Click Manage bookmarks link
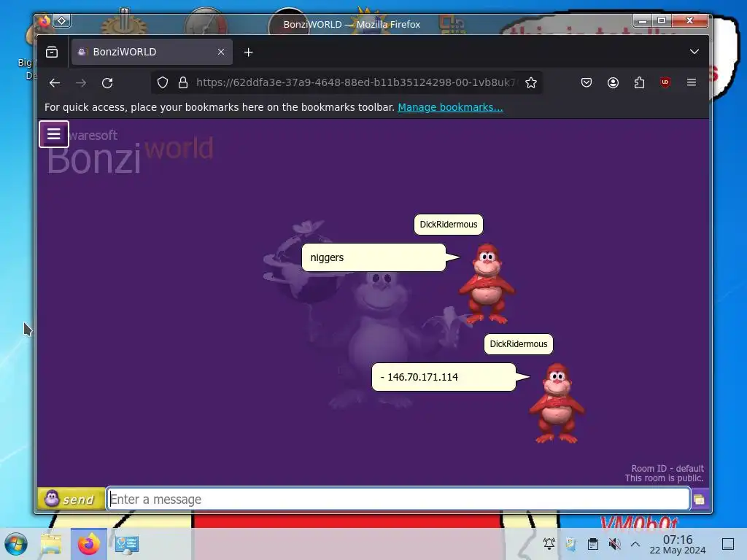 (x=450, y=107)
